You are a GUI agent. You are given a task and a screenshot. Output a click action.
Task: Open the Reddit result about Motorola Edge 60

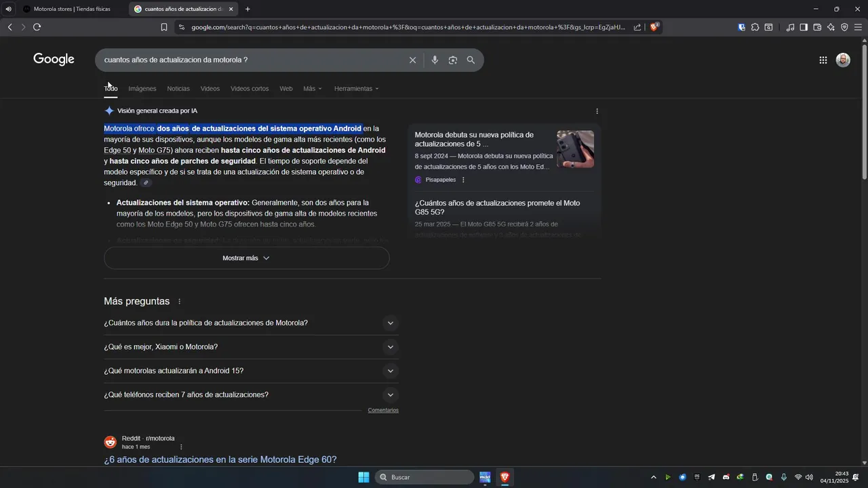tap(220, 460)
